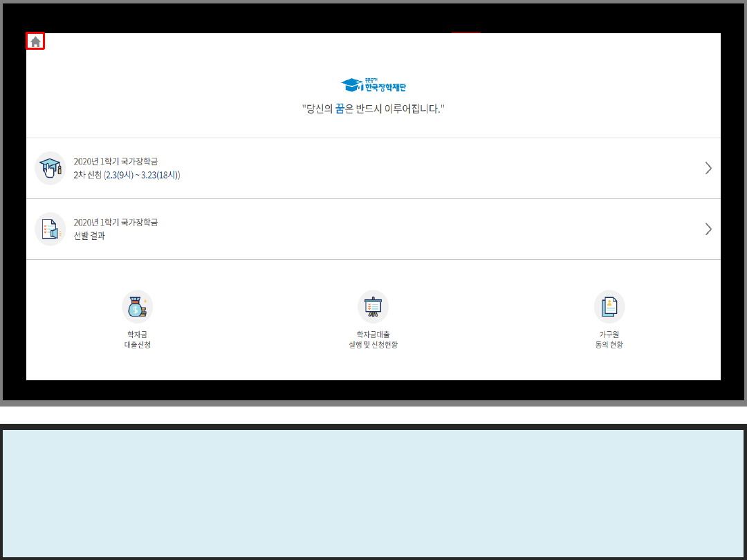Screen dimensions: 747x560
Task: Click the 학자금 대출신청 text label
Action: click(x=137, y=339)
